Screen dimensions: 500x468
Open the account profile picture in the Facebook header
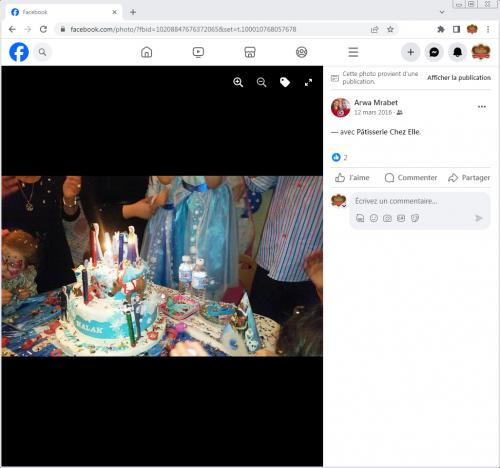(481, 52)
